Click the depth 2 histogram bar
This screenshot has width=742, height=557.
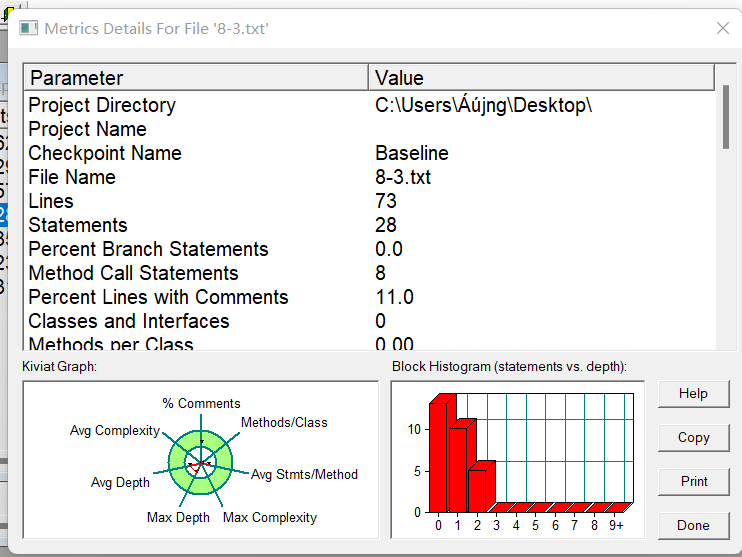click(x=478, y=491)
